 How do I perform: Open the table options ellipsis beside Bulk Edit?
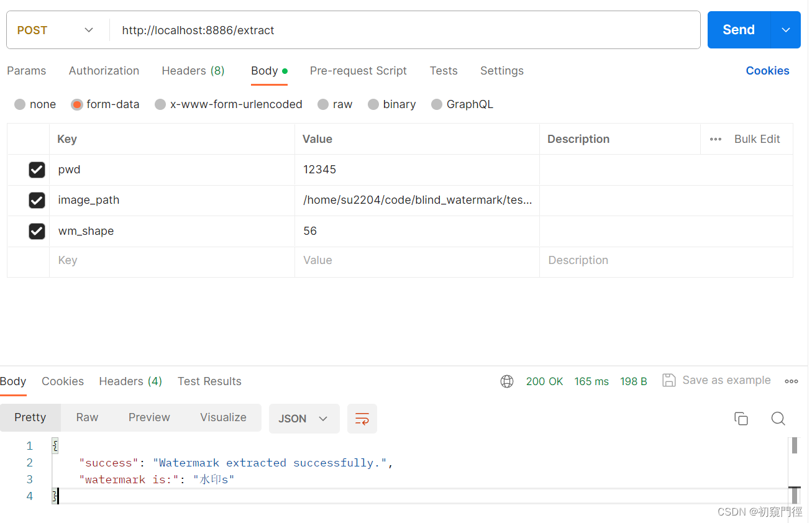[716, 139]
